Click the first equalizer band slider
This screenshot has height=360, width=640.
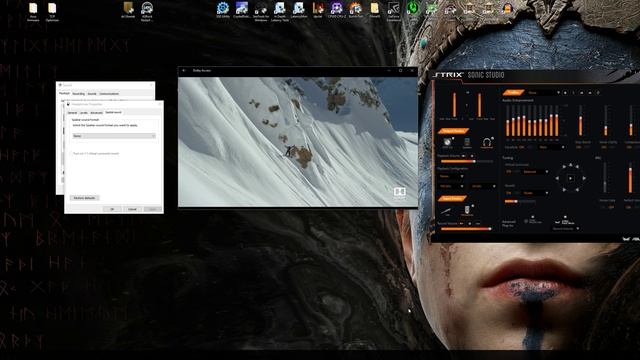click(508, 120)
